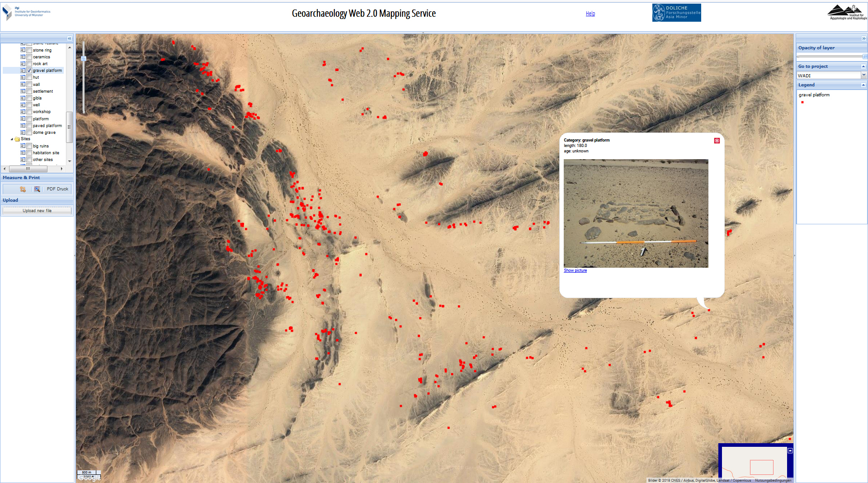Click the Show picture link
This screenshot has height=483, width=868.
[575, 270]
